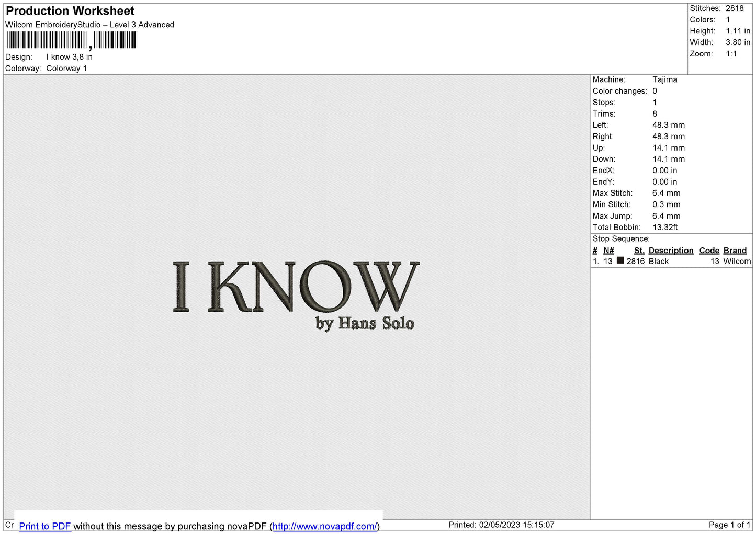Select the design name 'I know 3,8 in'
The height and width of the screenshot is (534, 756).
click(70, 57)
